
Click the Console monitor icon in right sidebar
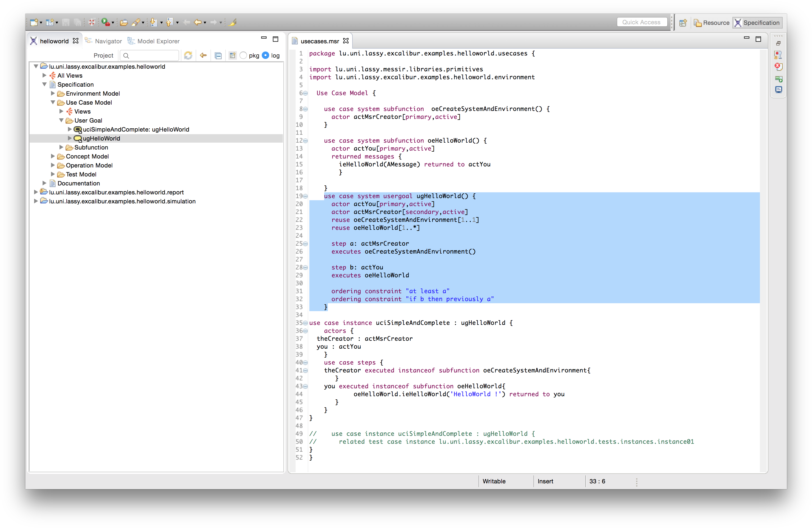pos(778,90)
